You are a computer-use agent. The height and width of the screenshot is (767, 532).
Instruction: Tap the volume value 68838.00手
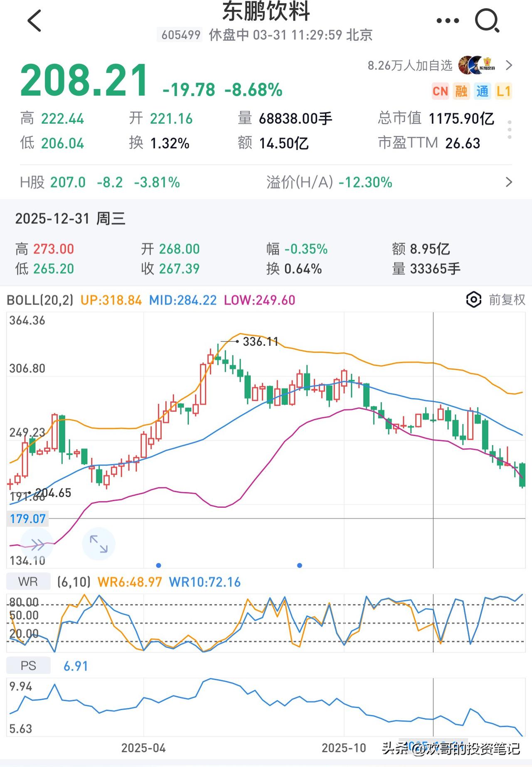(296, 119)
